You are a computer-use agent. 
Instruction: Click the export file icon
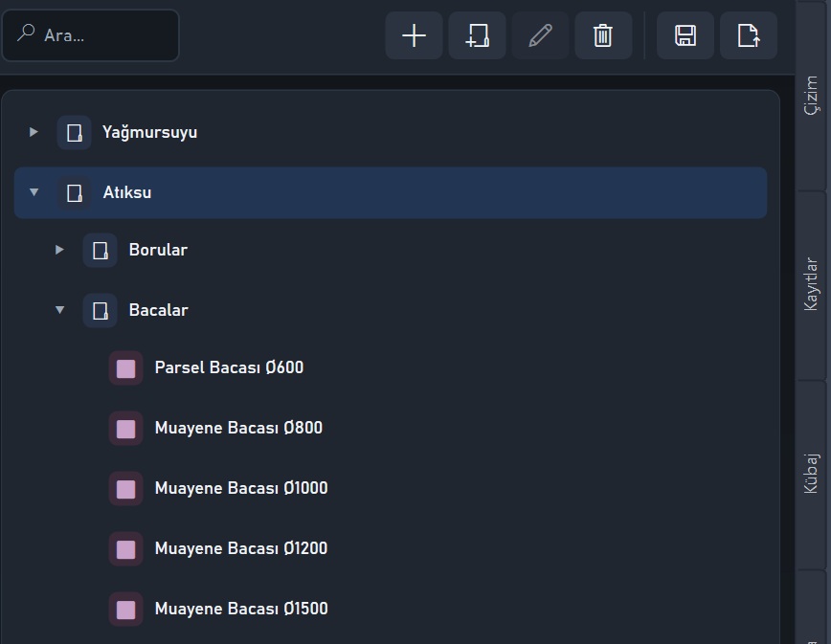pyautogui.click(x=749, y=35)
